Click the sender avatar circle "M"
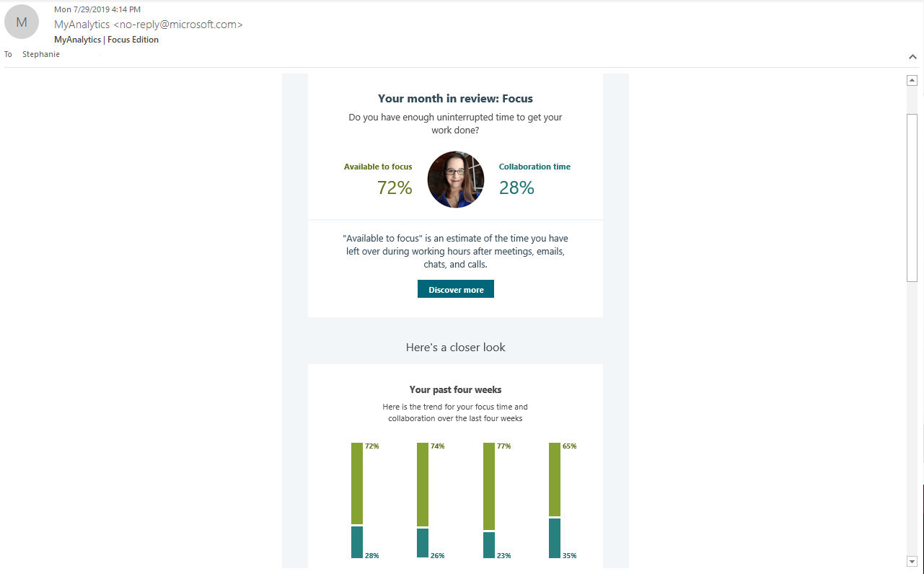Viewport: 924px width, 574px height. [x=22, y=22]
